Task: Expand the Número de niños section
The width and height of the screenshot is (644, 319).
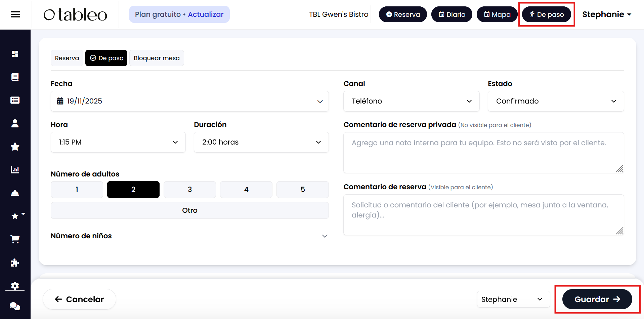Action: 189,236
